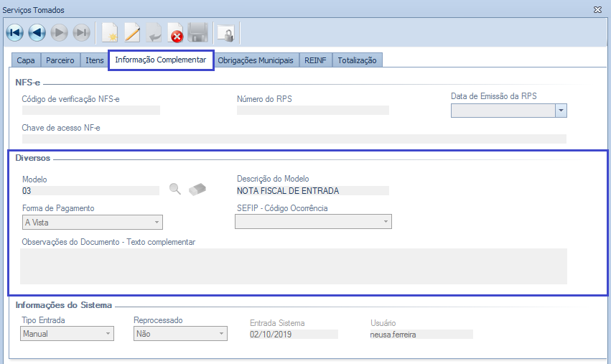This screenshot has height=364, width=611.
Task: Create a new record with the toolbar icon
Action: (110, 33)
